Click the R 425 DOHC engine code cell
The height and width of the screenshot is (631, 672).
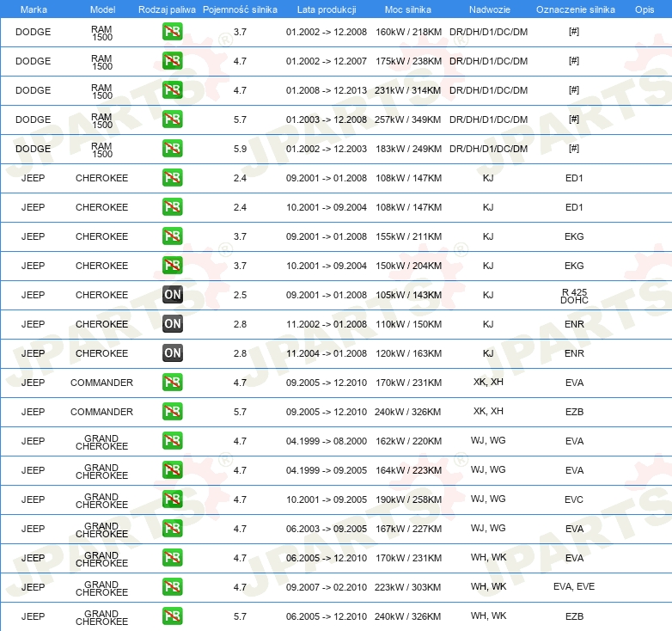click(573, 296)
